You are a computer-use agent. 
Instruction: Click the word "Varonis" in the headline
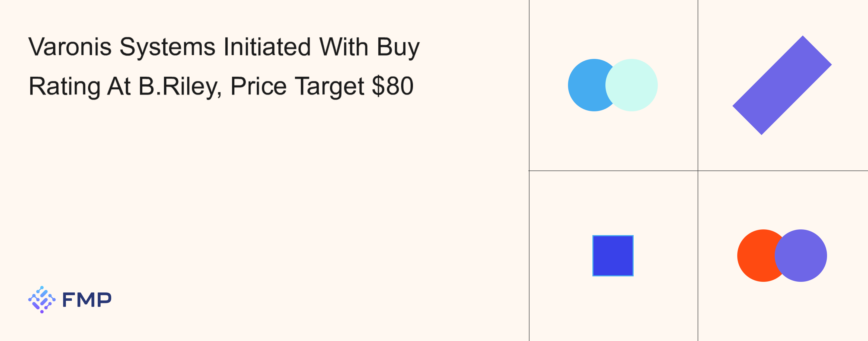click(x=70, y=47)
